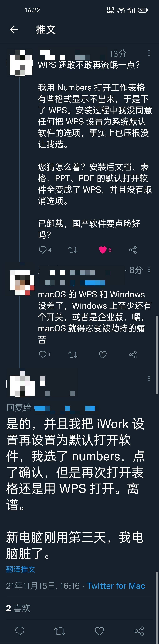159x644 pixels.
Task: Retweet the macOS WPS comparison tweet
Action: [73, 355]
